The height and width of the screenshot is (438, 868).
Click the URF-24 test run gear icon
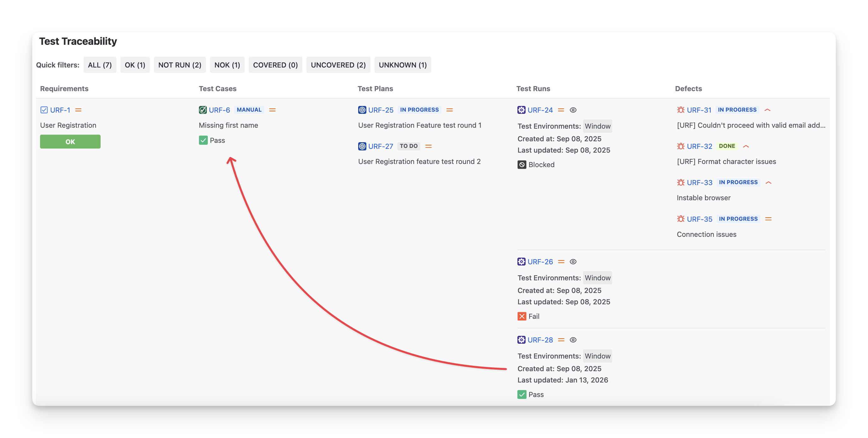coord(521,110)
